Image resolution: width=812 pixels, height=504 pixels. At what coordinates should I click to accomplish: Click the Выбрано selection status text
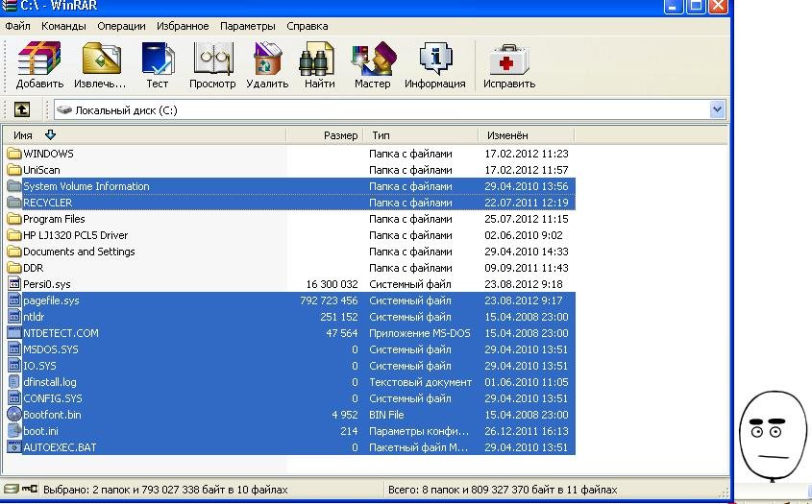[164, 489]
